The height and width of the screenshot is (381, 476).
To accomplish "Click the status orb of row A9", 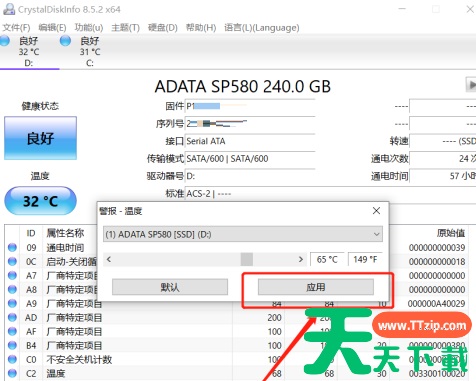I will 12,303.
